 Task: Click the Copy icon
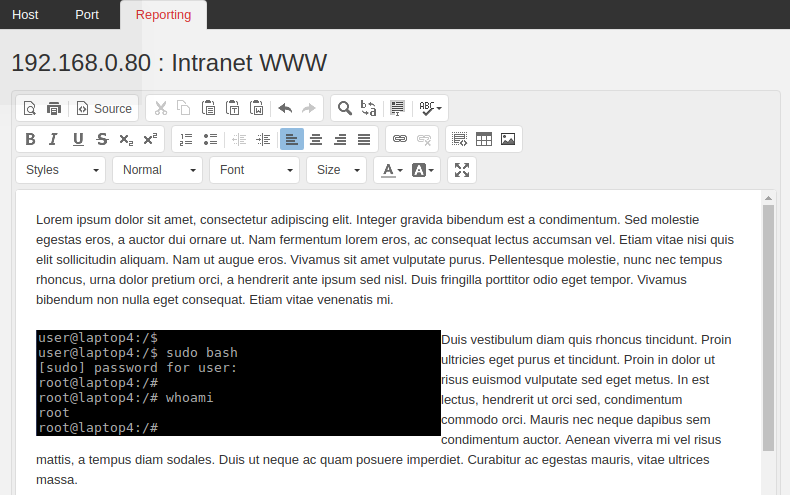tap(184, 108)
